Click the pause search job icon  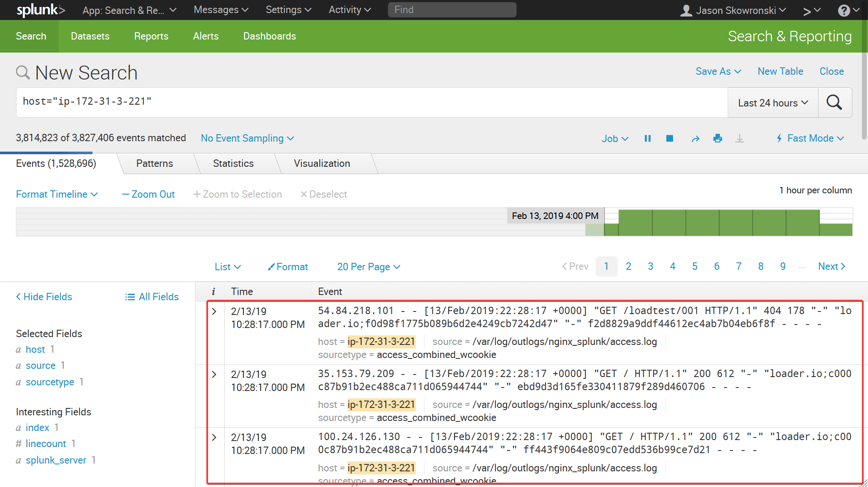[648, 138]
